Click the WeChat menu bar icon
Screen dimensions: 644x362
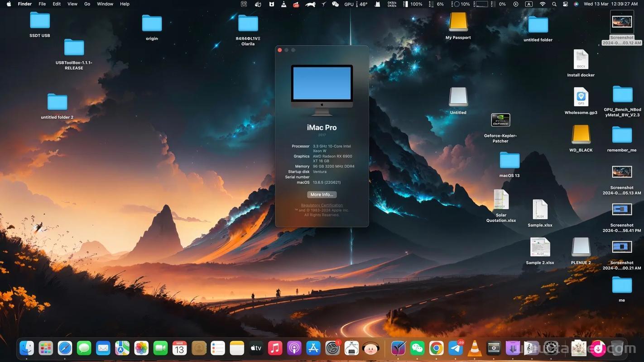click(335, 4)
